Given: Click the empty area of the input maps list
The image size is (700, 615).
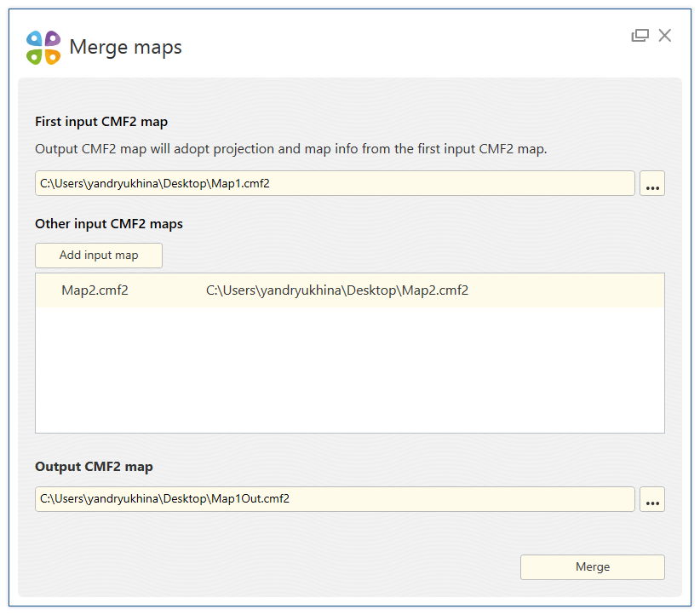Looking at the screenshot, I should pos(349,370).
